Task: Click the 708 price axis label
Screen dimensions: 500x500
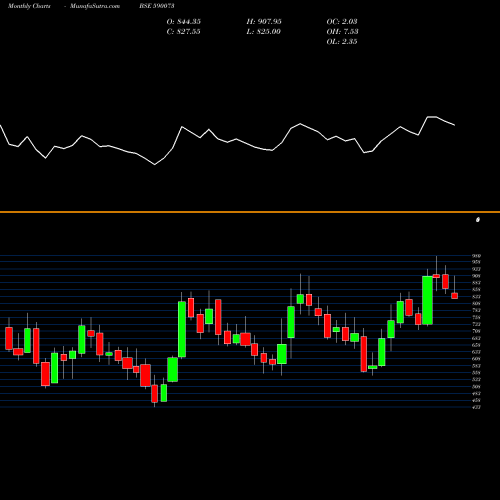Action: tap(476, 331)
